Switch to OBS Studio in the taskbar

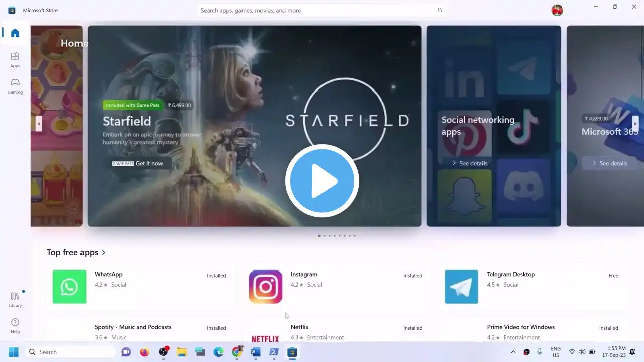click(x=164, y=352)
